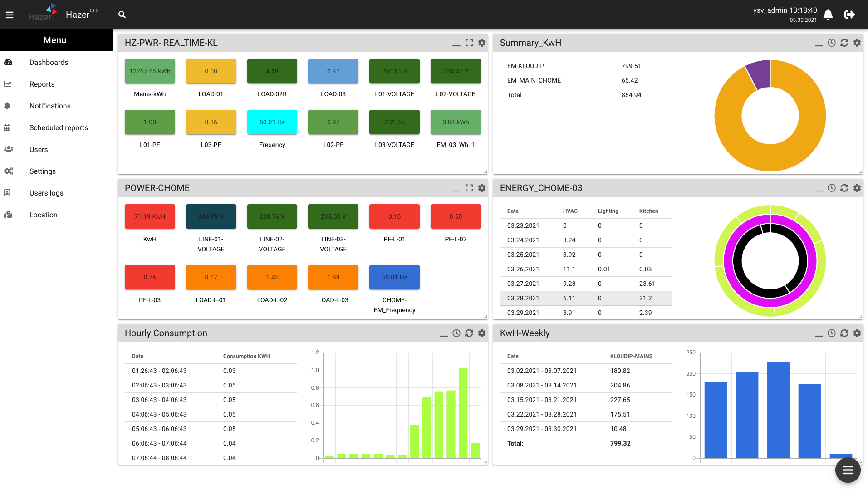Click the Mains-kWh 12257.65 kWh tile

[x=150, y=71]
